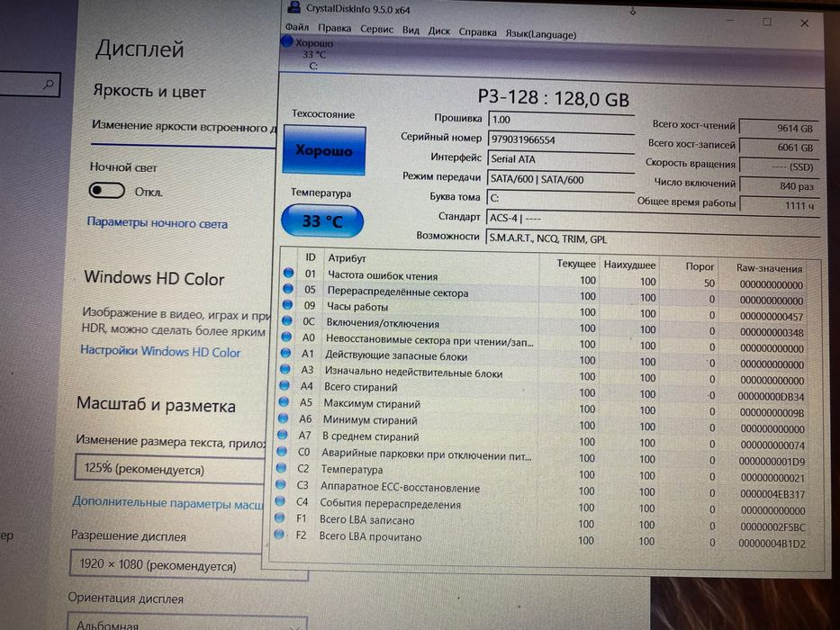
Task: Select the Часы работы attribute name
Action: coord(357,307)
